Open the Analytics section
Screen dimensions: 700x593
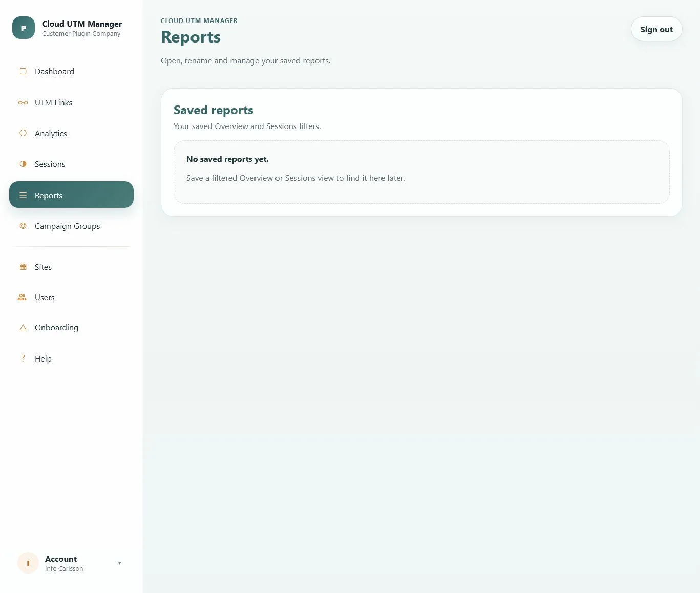(x=71, y=133)
